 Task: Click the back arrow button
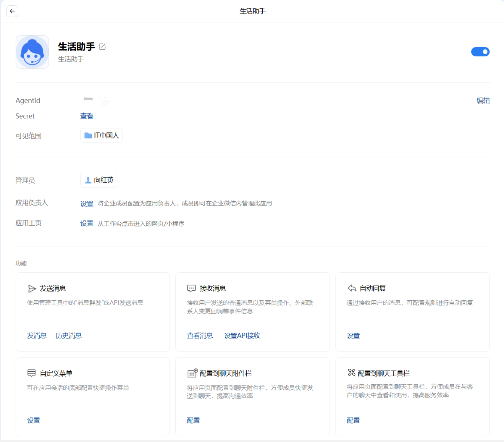[12, 11]
